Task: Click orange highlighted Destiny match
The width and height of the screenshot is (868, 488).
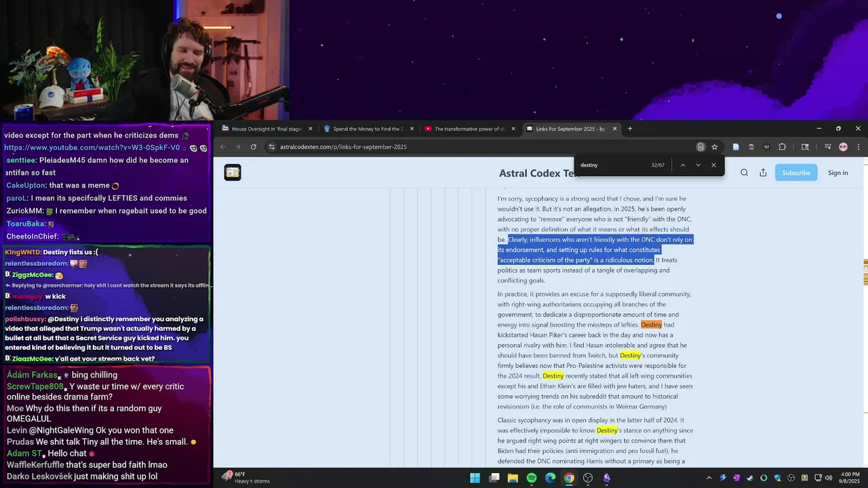Action: point(651,325)
